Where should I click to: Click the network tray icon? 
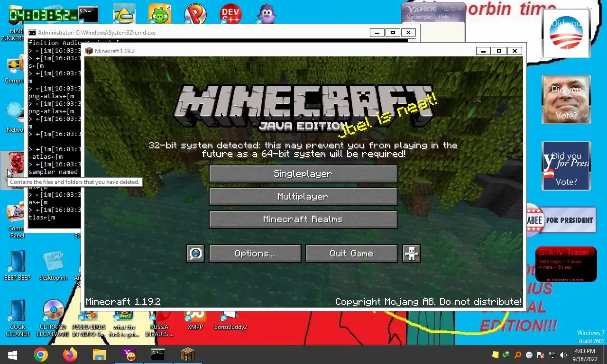tap(552, 355)
